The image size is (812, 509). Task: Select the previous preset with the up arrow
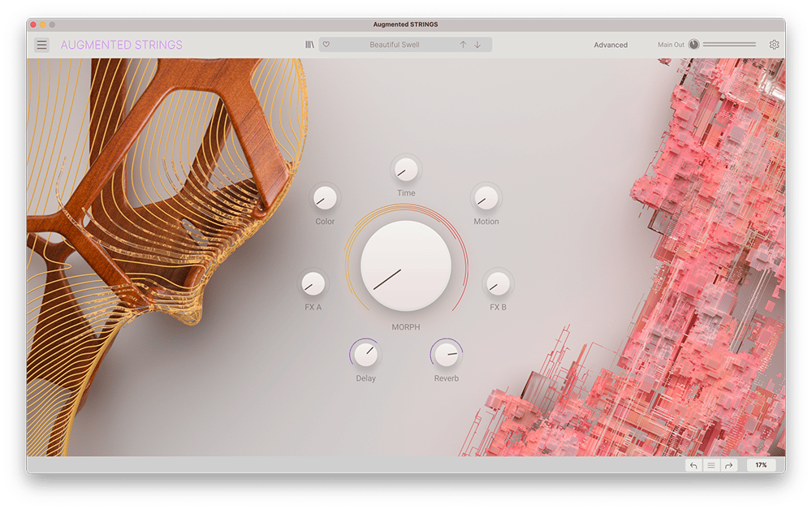coord(461,45)
